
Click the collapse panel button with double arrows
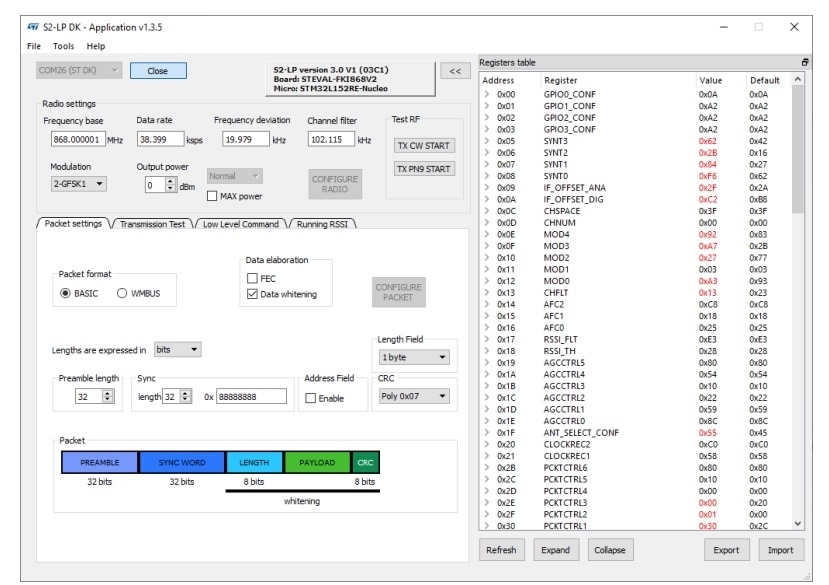coord(456,71)
